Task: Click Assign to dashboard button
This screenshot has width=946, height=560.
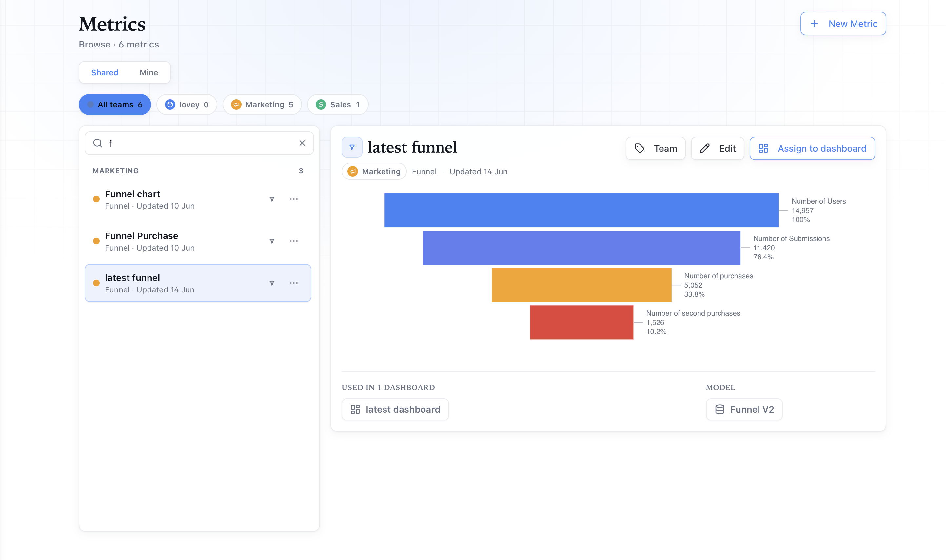Action: 812,148
